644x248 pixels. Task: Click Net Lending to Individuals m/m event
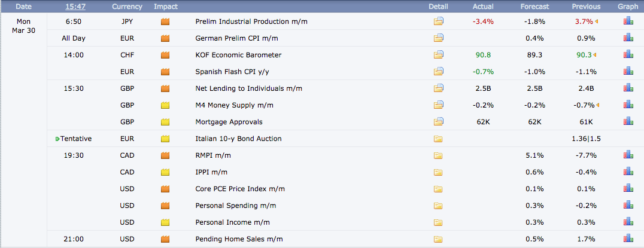click(x=248, y=88)
